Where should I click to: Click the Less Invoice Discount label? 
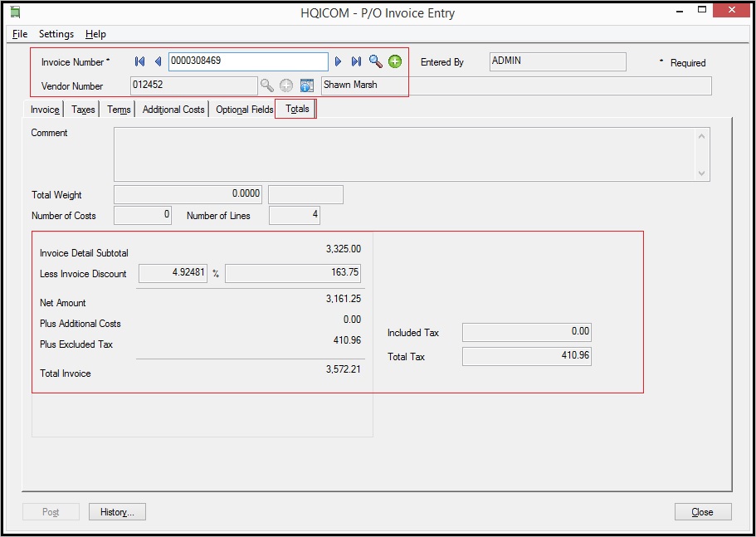pyautogui.click(x=83, y=274)
